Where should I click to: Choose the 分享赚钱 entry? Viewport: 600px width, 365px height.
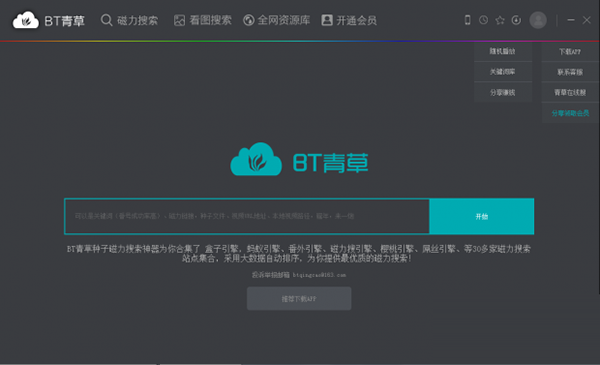(503, 93)
